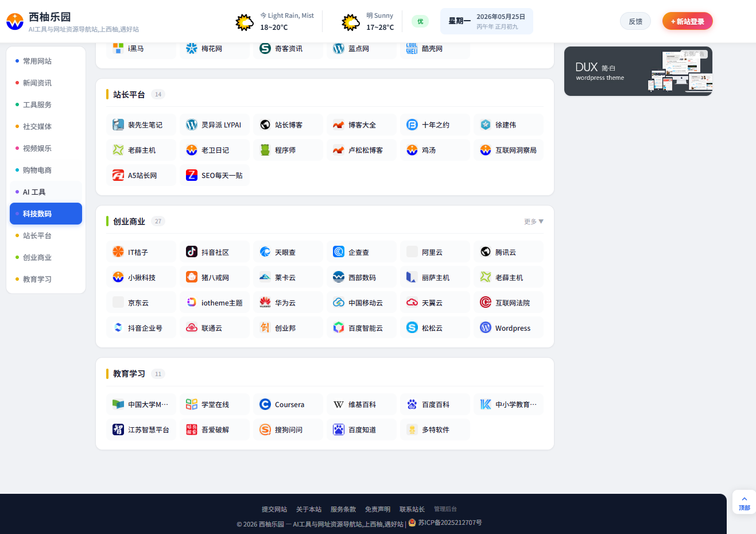Click the 天眼查 icon
This screenshot has height=534, width=756.
(265, 251)
